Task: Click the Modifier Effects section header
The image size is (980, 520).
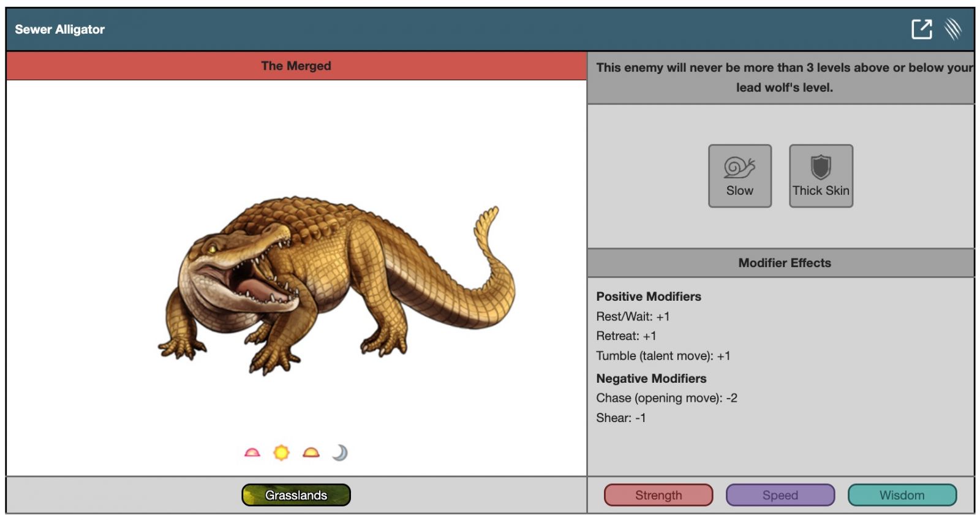Action: (784, 263)
